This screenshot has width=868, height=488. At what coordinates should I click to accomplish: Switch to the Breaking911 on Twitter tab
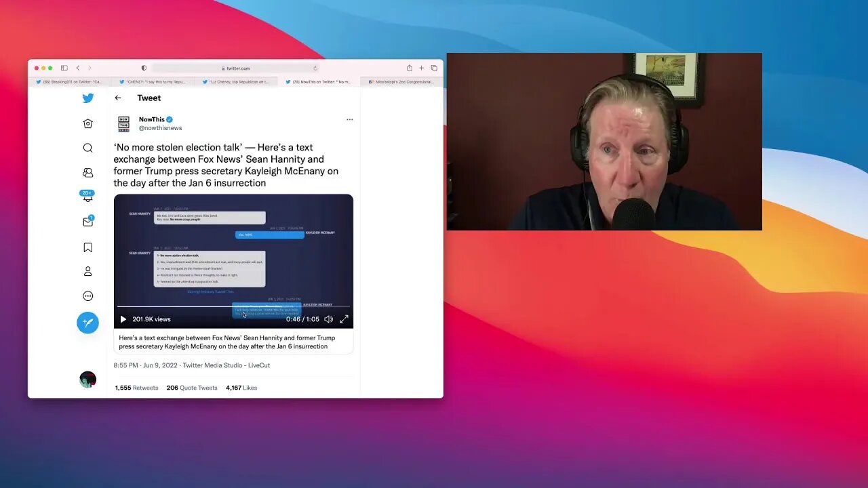click(x=69, y=82)
